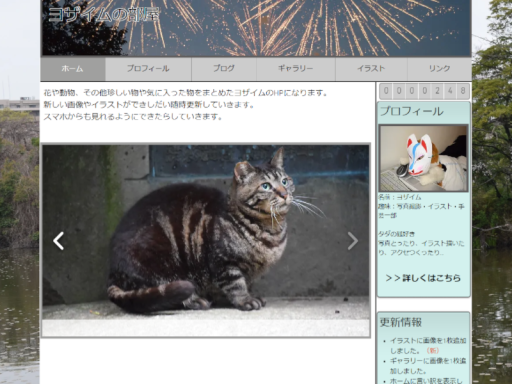Switch to the イラスト tab

click(x=371, y=69)
